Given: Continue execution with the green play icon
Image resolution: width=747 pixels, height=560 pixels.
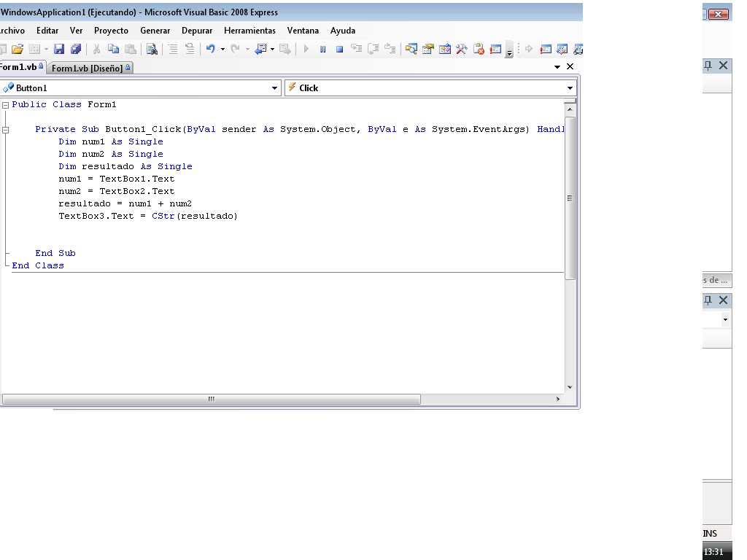Looking at the screenshot, I should click(306, 49).
